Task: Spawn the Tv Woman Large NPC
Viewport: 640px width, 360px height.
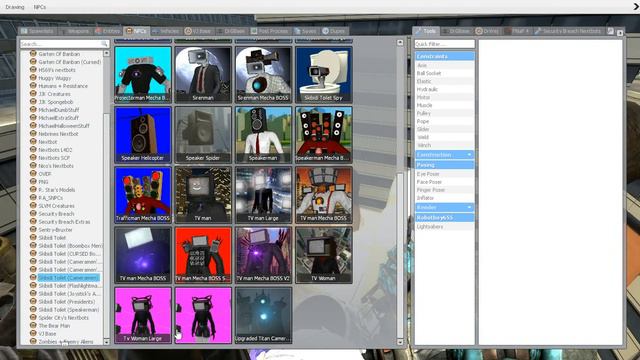Action: (x=143, y=315)
